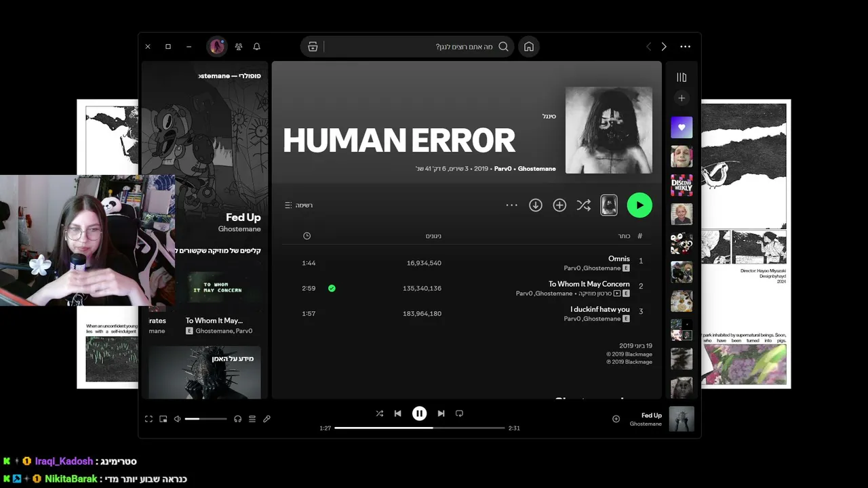Image resolution: width=868 pixels, height=488 pixels.
Task: Navigate forward with the arrow
Action: 664,47
